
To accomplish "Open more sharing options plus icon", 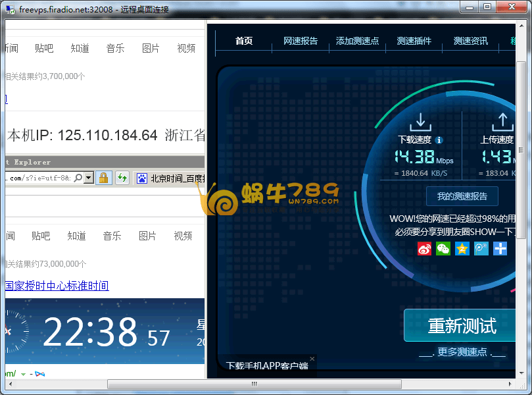I will pyautogui.click(x=500, y=249).
